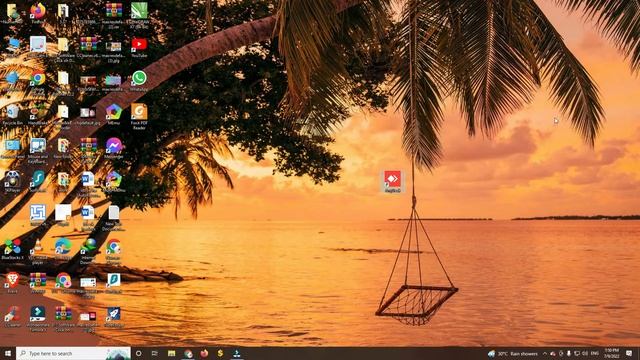
Task: Open the Recycle Bin
Action: click(12, 114)
